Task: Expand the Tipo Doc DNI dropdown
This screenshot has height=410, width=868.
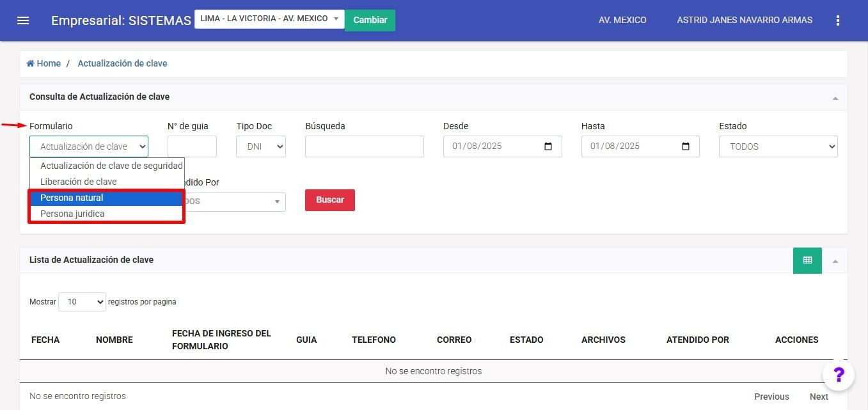Action: coord(261,146)
